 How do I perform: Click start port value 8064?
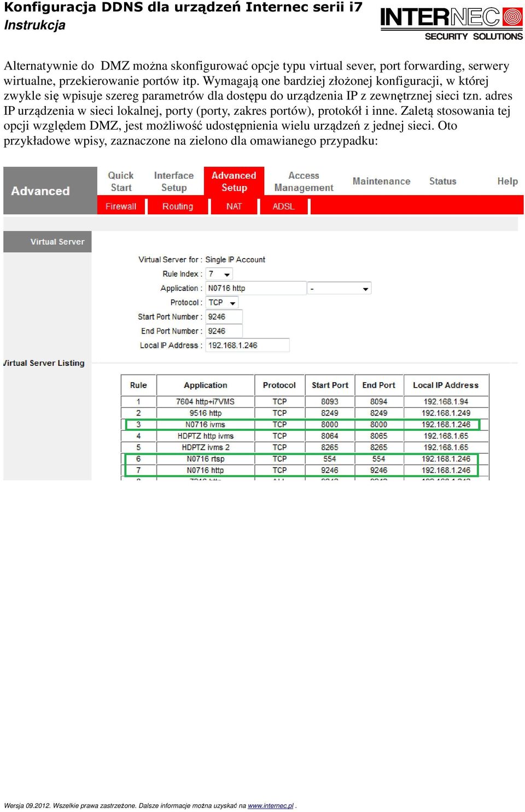pyautogui.click(x=330, y=436)
